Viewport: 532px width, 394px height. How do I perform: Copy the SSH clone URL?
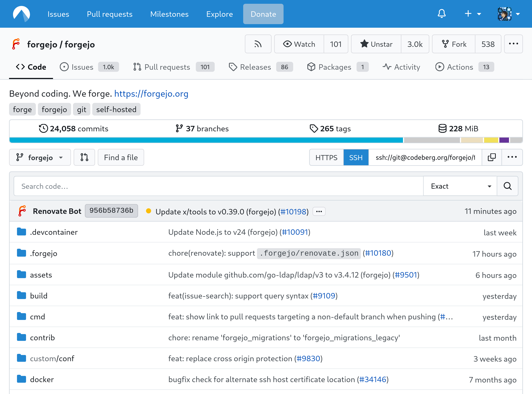[x=492, y=157]
